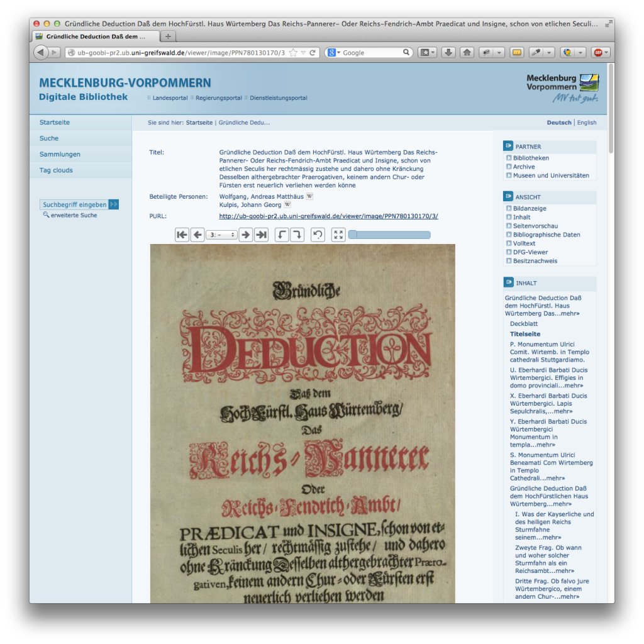Open Adblock Plus dropdown arrow
Viewport: 644px width, 644px height.
pyautogui.click(x=606, y=53)
